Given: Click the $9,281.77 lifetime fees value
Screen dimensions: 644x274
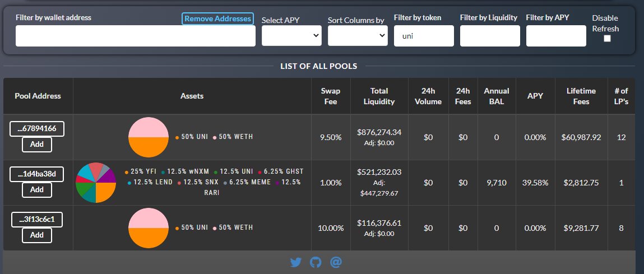Looking at the screenshot, I should pos(581,228).
